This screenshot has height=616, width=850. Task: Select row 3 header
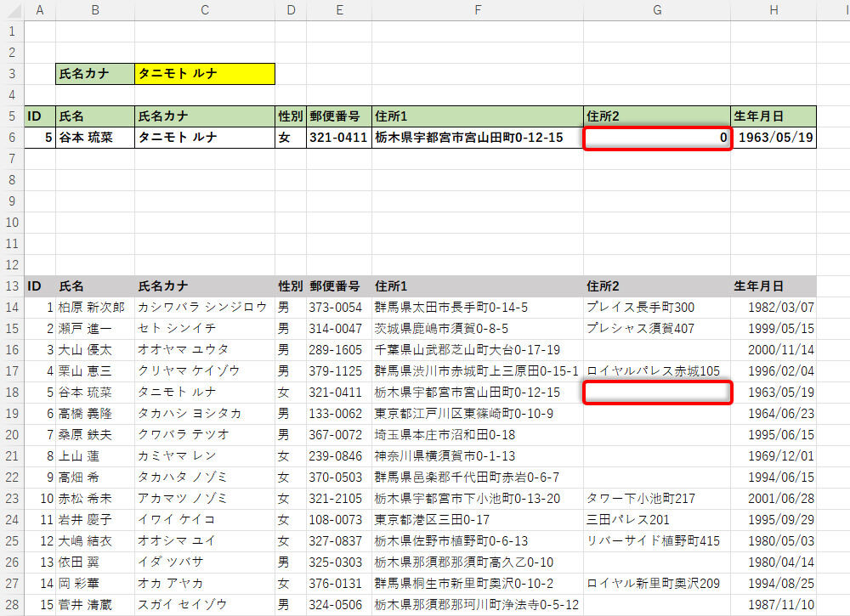tap(12, 74)
